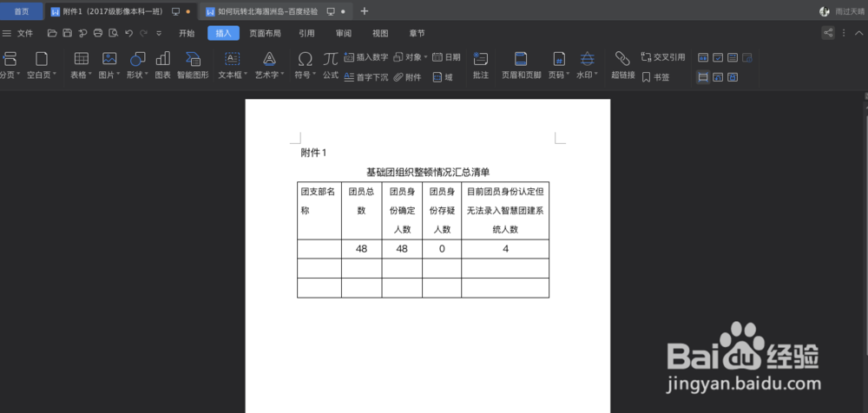Open the 章节 ribbon tab
This screenshot has height=413, width=868.
coord(417,33)
